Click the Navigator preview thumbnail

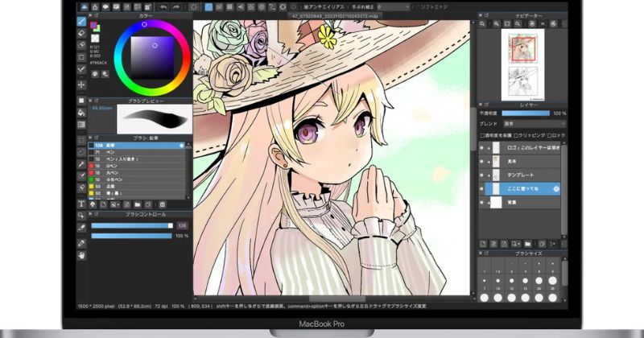522,64
